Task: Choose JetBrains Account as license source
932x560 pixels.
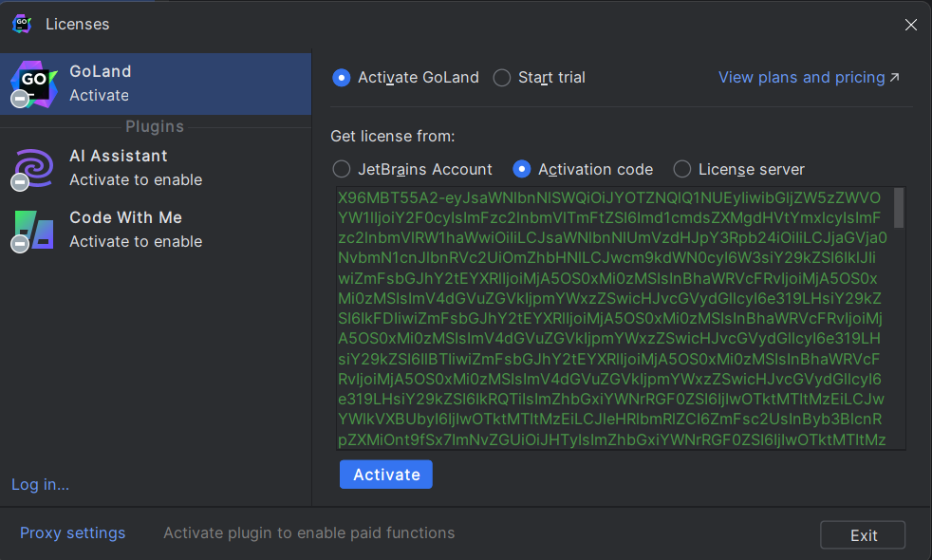Action: pos(341,170)
